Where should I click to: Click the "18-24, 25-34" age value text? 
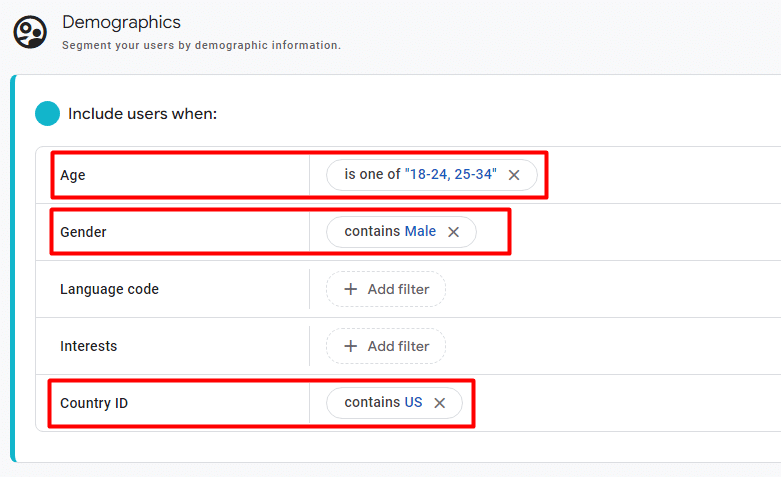point(450,175)
